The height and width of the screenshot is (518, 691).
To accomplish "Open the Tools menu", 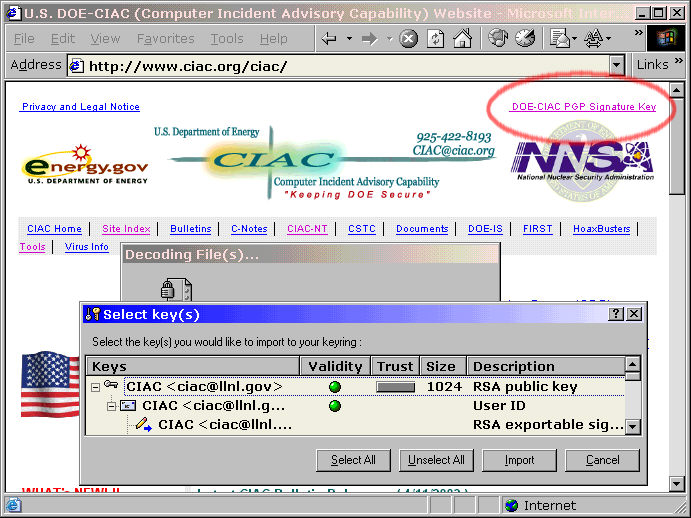I will click(x=227, y=39).
